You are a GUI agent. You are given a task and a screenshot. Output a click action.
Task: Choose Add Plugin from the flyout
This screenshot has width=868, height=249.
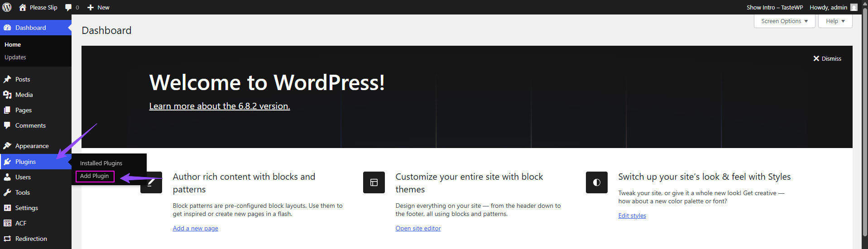tap(94, 176)
